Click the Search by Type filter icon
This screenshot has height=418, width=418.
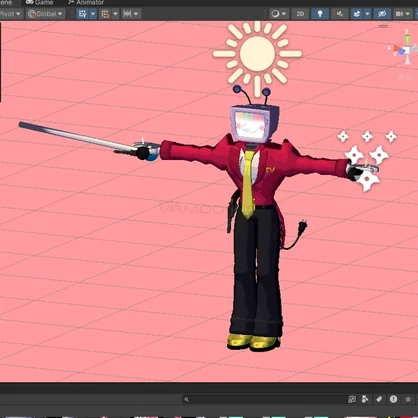pos(365,399)
